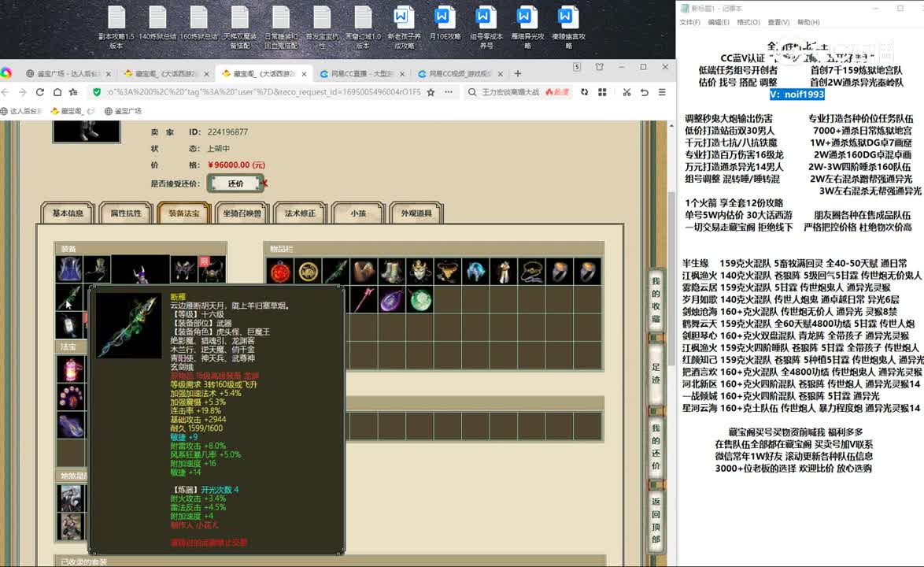This screenshot has width=924, height=567.
Task: Open desktop file 天策双魔装备搭配
Action: pyautogui.click(x=240, y=27)
